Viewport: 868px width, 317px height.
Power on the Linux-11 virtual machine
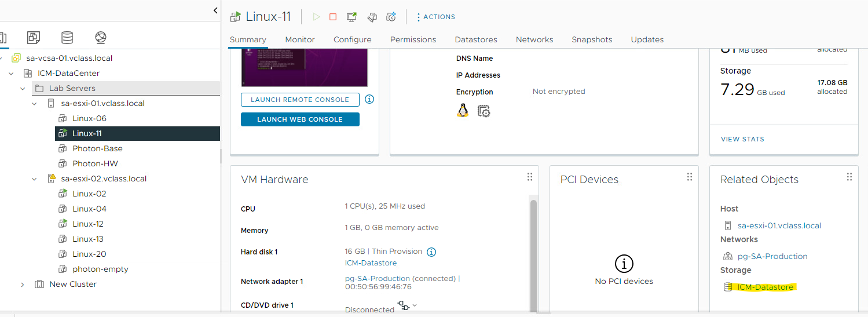(316, 17)
